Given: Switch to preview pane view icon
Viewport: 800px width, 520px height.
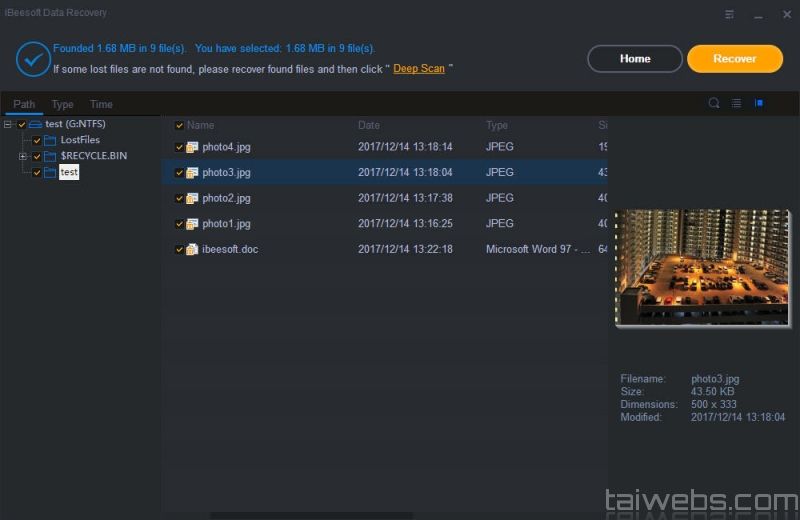Looking at the screenshot, I should point(759,103).
